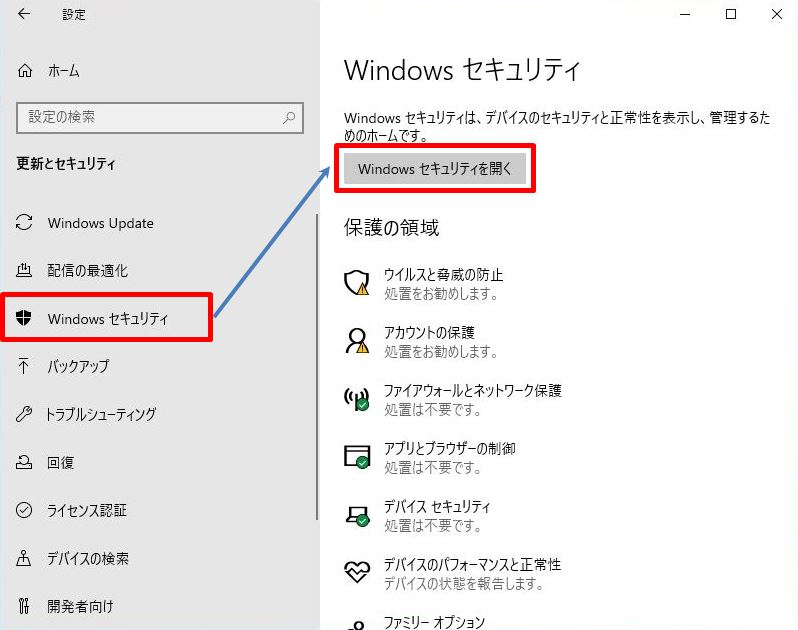The height and width of the screenshot is (630, 798).
Task: Open 開発者向け settings
Action: 80,606
